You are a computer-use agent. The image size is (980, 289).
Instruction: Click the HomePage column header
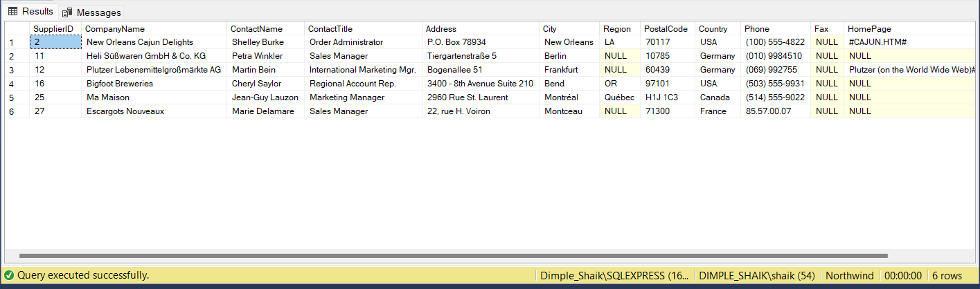point(869,29)
